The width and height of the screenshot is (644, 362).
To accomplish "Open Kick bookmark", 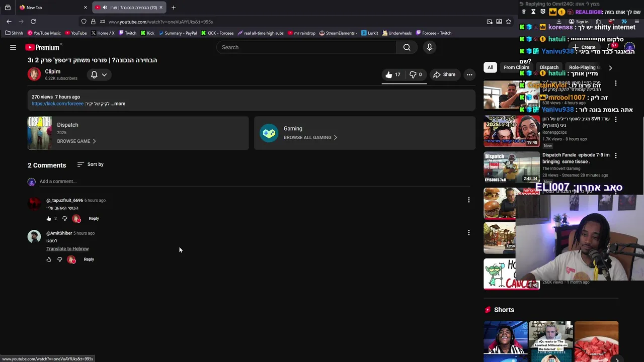I will (x=147, y=33).
